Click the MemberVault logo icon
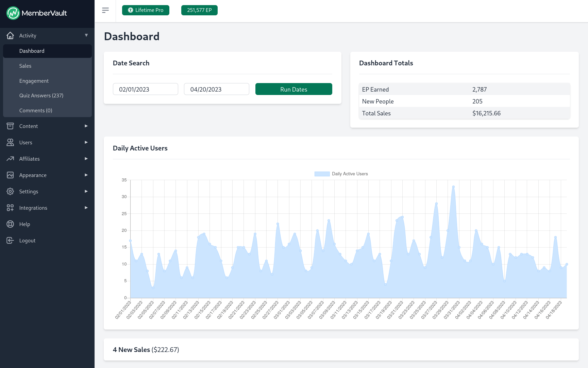 (x=13, y=13)
